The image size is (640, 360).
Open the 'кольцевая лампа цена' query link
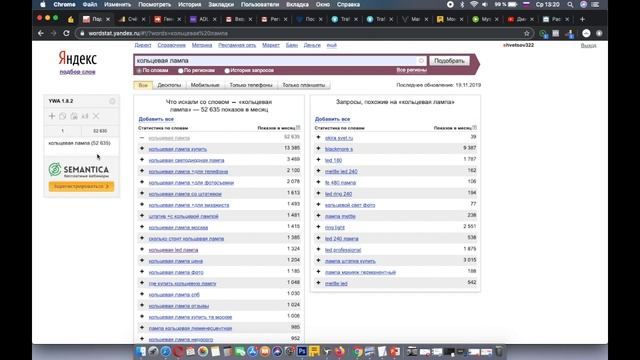pos(176,261)
